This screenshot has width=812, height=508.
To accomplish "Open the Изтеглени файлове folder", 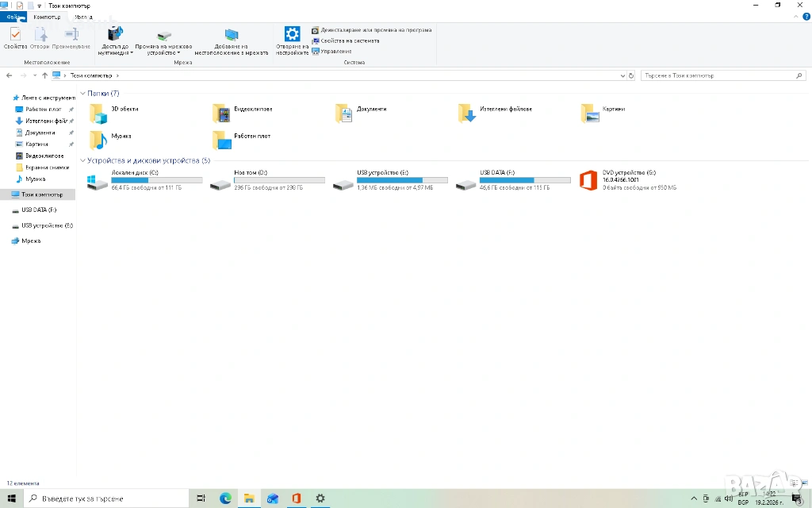I will 467,113.
